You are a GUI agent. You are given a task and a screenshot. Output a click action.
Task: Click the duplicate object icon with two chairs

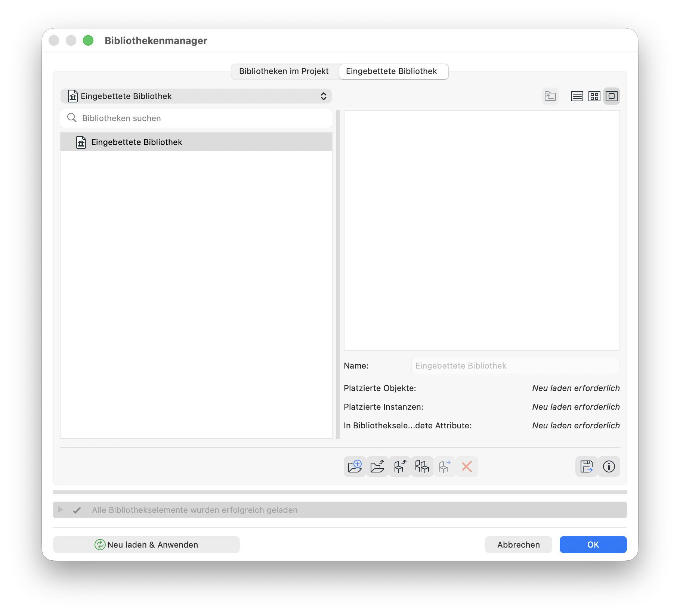click(x=422, y=466)
